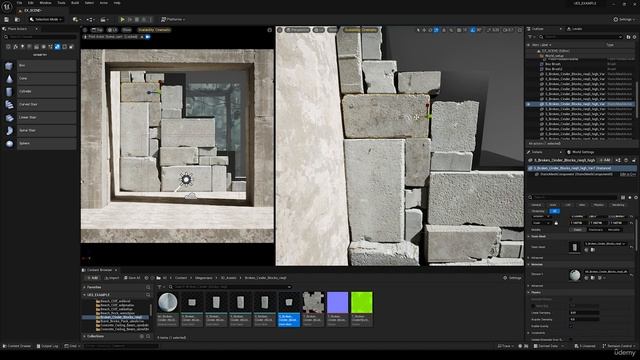Click the Outliner search field

[580, 37]
